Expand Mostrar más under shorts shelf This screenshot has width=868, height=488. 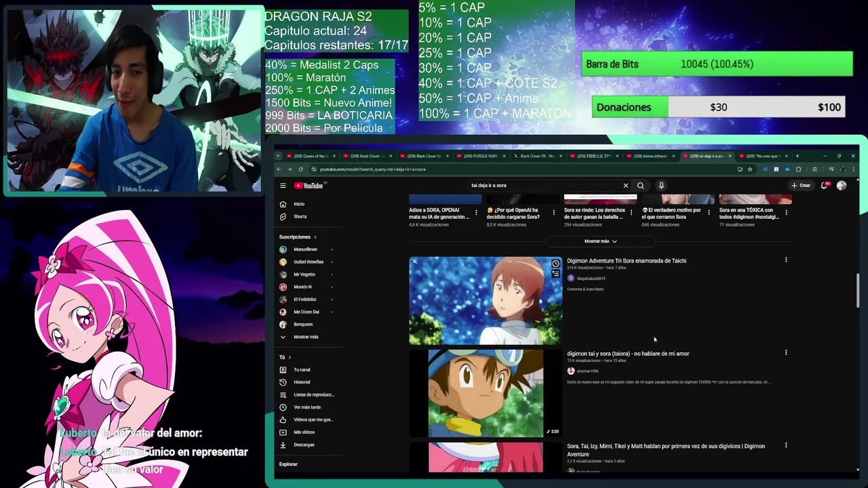click(601, 241)
